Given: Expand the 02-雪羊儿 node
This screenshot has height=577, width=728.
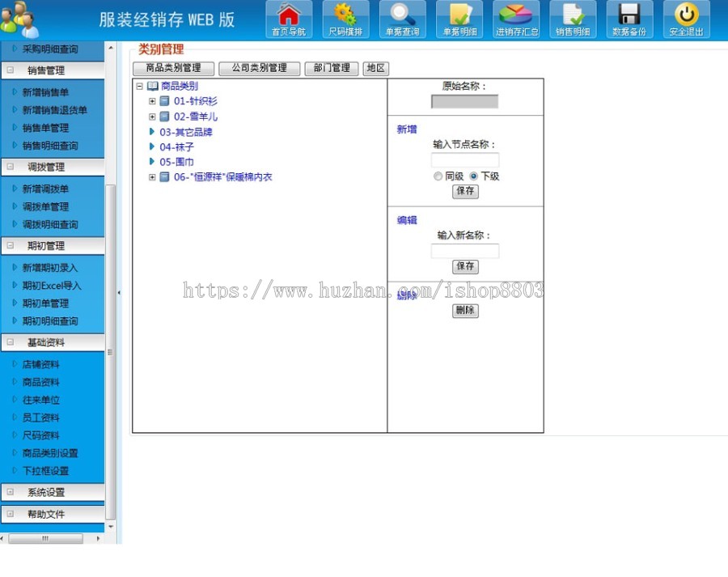Looking at the screenshot, I should click(x=152, y=117).
